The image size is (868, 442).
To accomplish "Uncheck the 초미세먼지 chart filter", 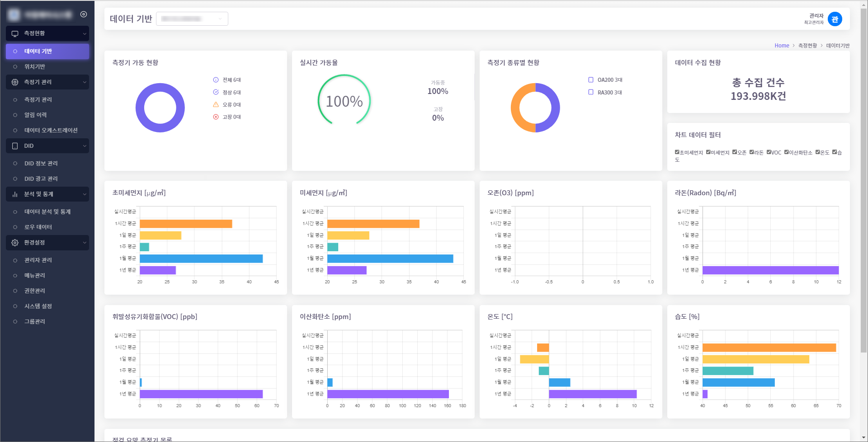I will 677,152.
